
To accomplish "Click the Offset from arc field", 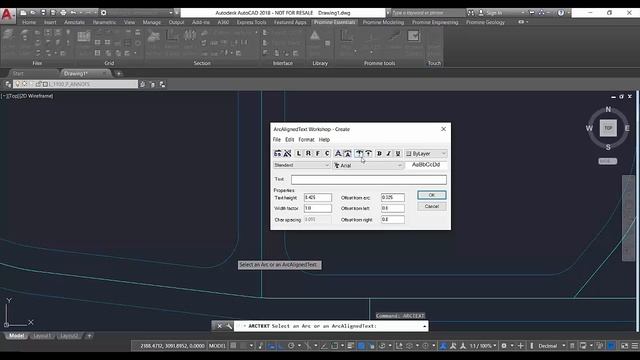I will point(393,198).
